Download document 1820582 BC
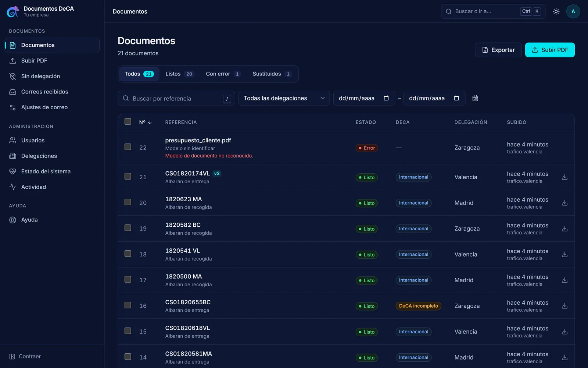The width and height of the screenshot is (588, 368). tap(565, 229)
